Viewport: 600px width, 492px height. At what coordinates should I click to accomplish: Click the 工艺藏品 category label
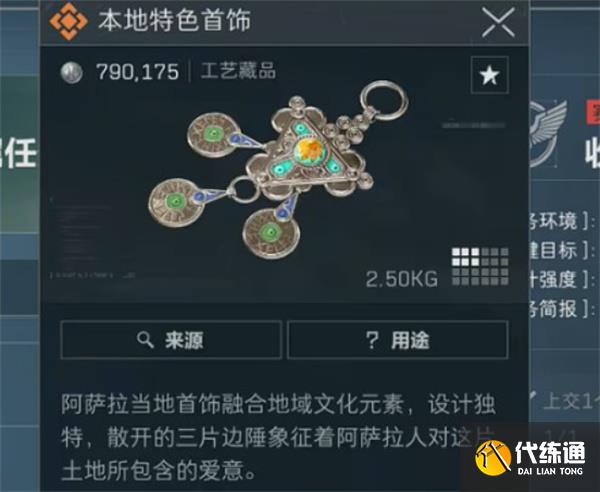(238, 71)
